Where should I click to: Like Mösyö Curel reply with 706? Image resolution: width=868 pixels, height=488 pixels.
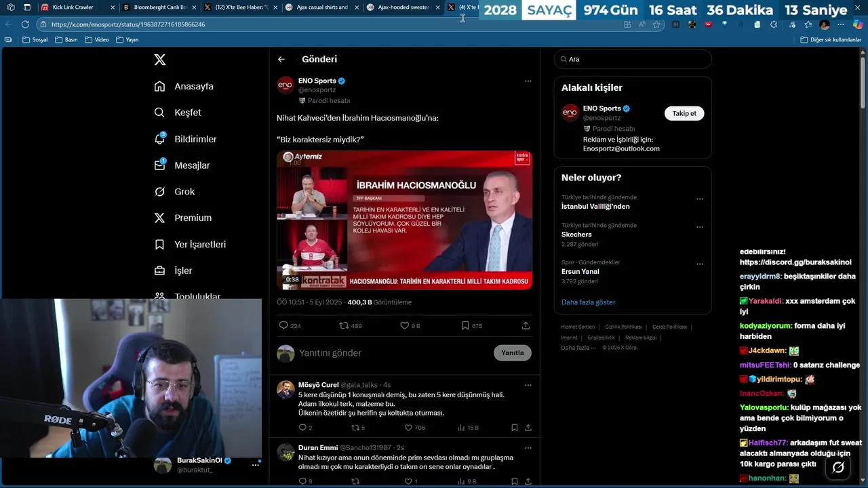pyautogui.click(x=414, y=428)
